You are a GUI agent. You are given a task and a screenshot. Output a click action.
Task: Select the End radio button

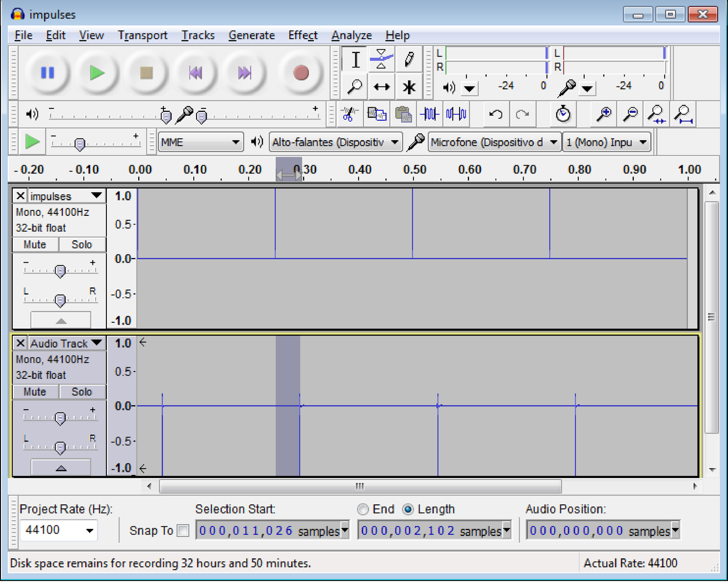coord(363,509)
